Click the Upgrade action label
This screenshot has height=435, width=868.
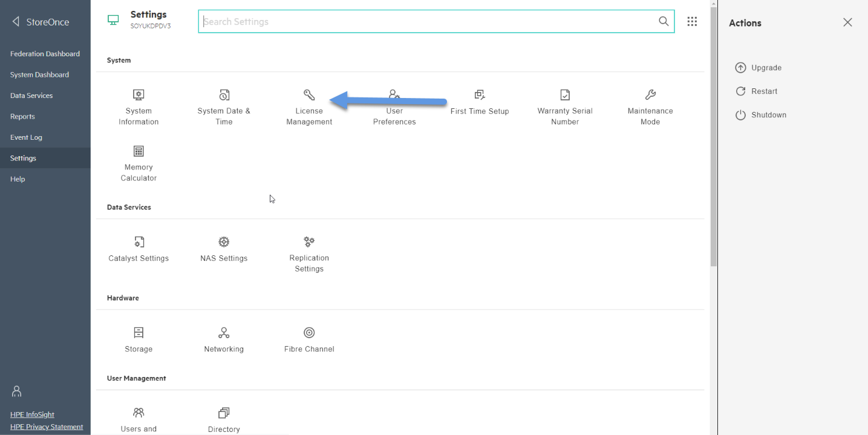(766, 68)
